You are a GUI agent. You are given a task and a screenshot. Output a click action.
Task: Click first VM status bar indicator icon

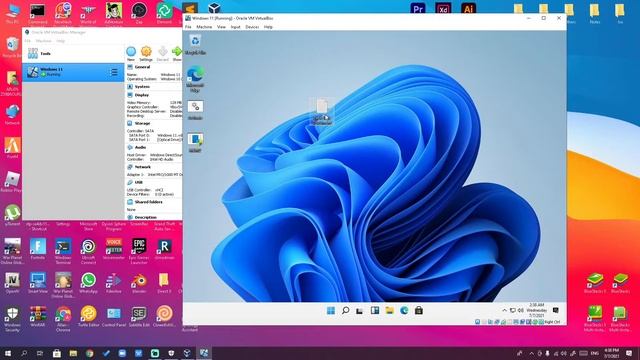tap(477, 322)
